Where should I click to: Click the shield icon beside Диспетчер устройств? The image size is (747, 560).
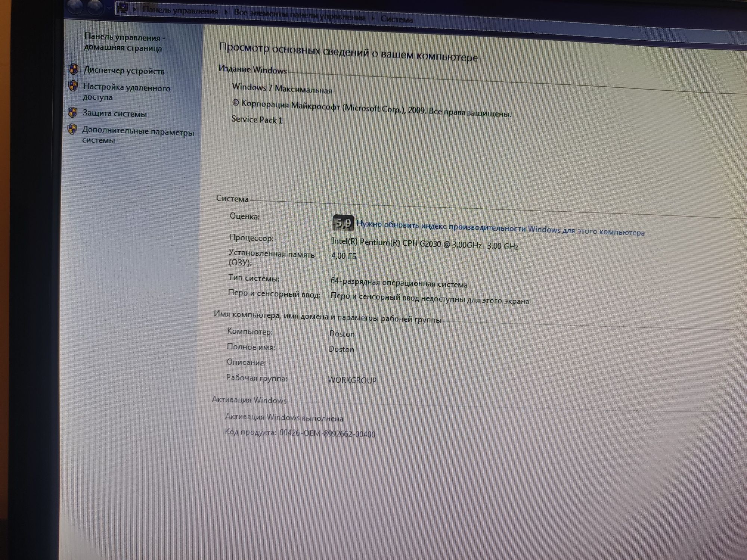coord(74,69)
